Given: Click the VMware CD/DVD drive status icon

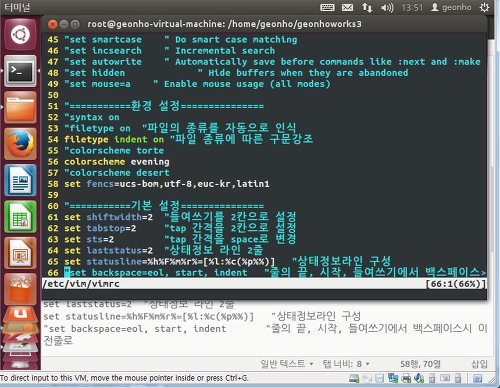Looking at the screenshot, I should point(367,378).
